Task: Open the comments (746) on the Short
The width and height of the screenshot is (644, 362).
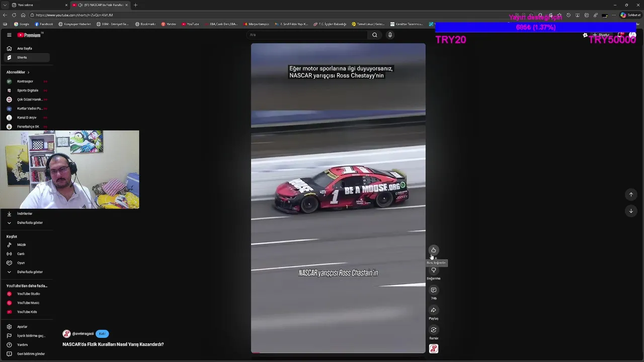Action: pyautogui.click(x=433, y=290)
